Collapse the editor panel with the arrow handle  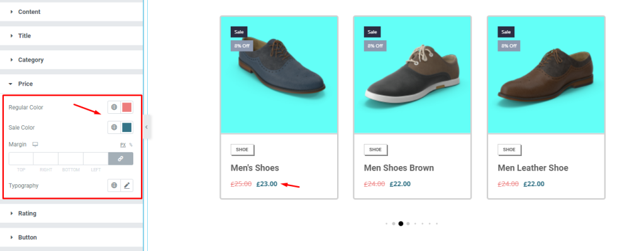(x=147, y=127)
